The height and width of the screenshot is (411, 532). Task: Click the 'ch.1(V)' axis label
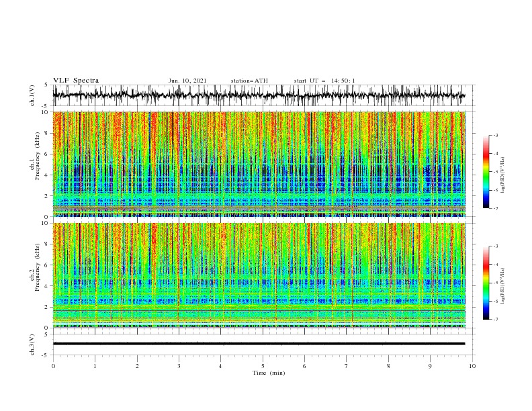32,95
